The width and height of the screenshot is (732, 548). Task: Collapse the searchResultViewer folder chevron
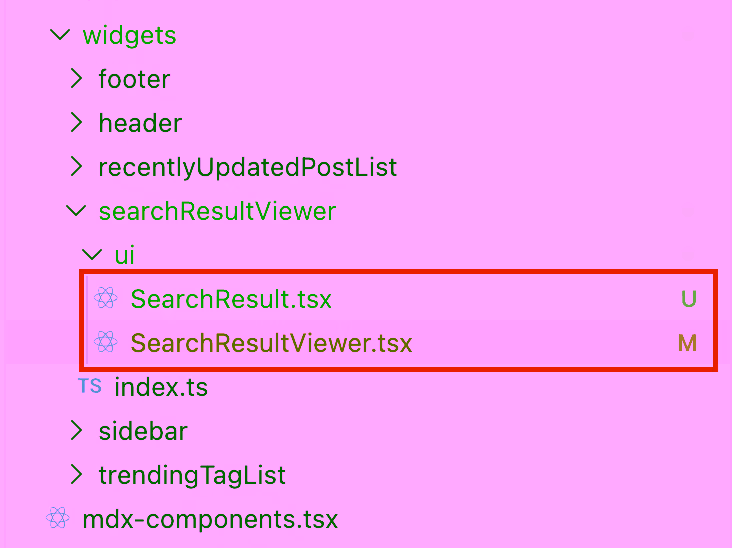[x=75, y=211]
